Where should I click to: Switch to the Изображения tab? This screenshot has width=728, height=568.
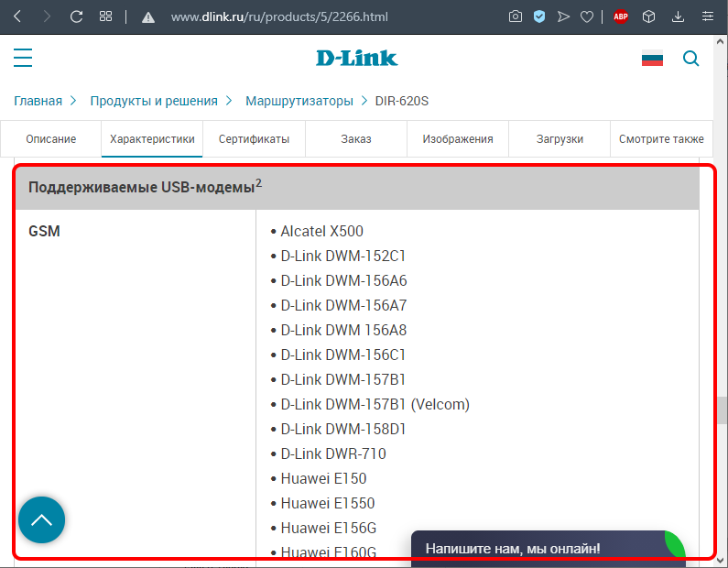[x=458, y=139]
